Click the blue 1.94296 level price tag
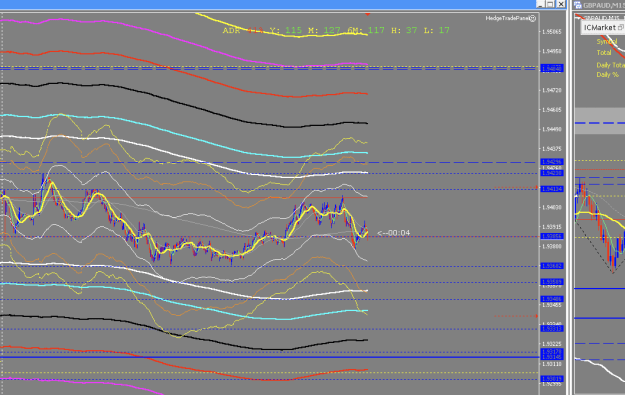This screenshot has width=625, height=395. point(552,162)
